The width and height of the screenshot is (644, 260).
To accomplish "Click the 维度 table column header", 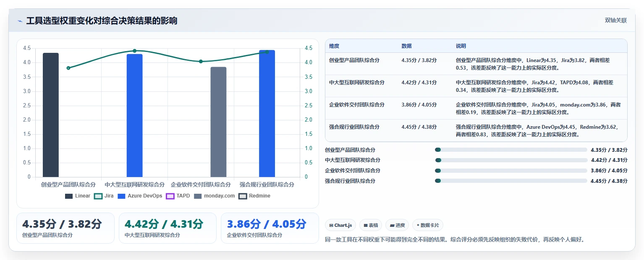I will coord(334,46).
